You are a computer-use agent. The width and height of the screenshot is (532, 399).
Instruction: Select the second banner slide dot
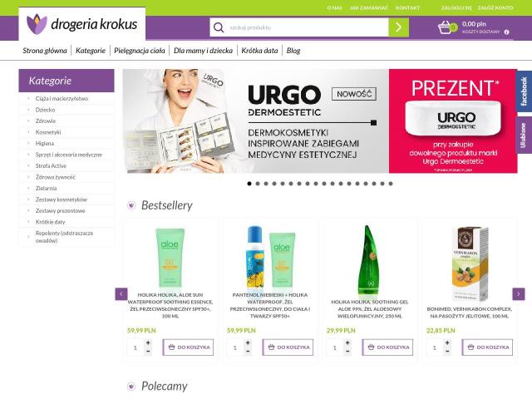click(x=258, y=184)
